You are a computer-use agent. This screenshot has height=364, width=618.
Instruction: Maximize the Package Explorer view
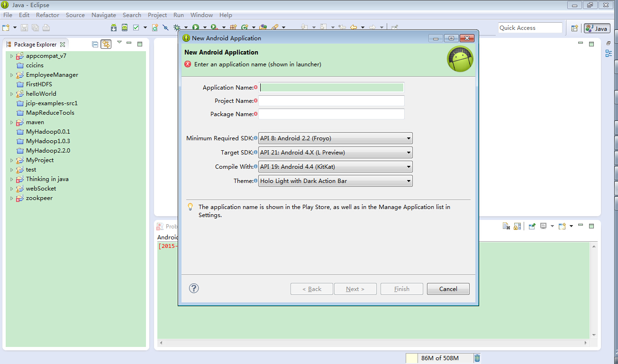[140, 44]
